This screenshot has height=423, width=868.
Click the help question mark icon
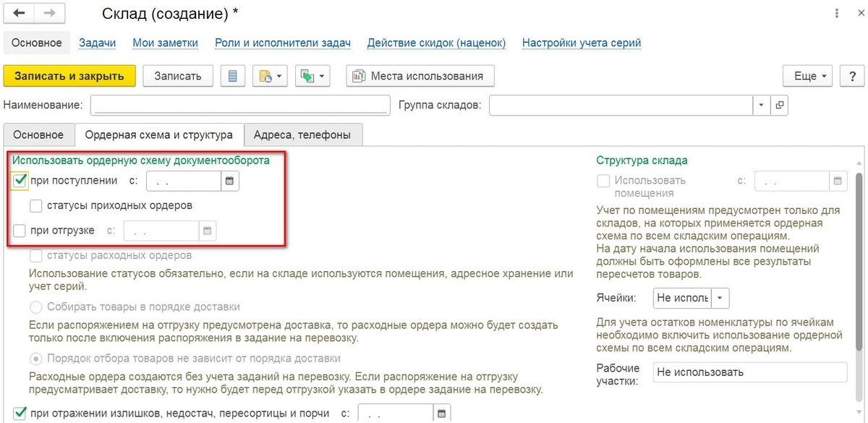coord(852,76)
